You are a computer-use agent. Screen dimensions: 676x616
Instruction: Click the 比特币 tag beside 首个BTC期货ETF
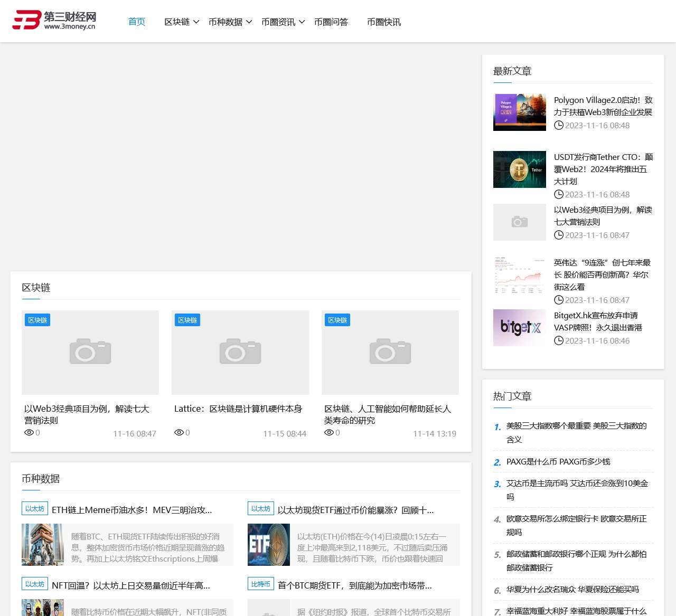261,584
